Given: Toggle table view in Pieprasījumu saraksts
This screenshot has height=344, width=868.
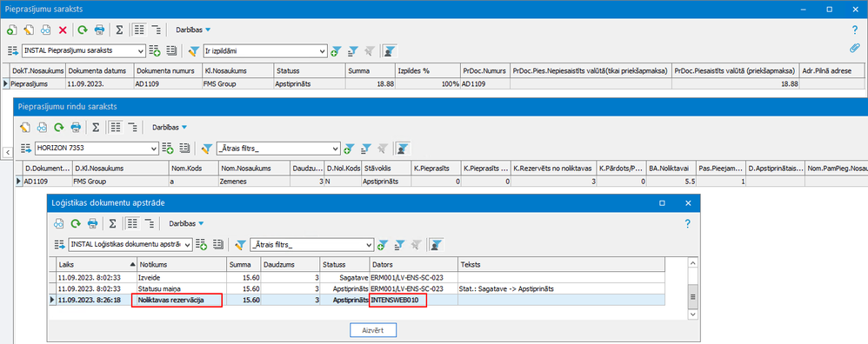Looking at the screenshot, I should [140, 30].
